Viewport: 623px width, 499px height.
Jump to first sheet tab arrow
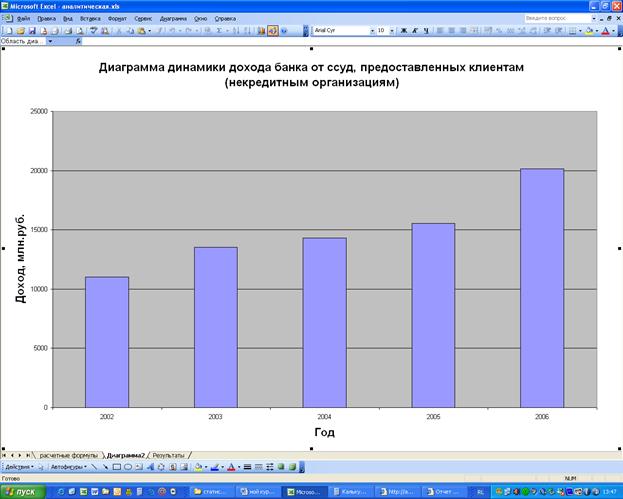4,455
